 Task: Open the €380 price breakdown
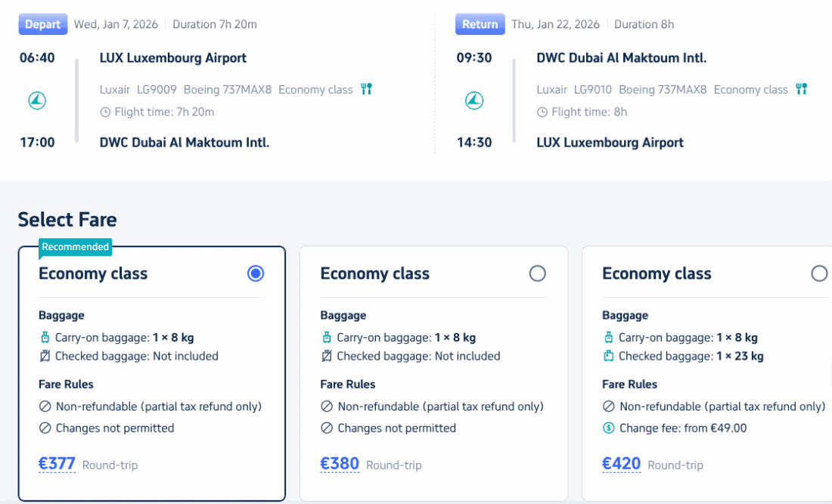tap(340, 463)
